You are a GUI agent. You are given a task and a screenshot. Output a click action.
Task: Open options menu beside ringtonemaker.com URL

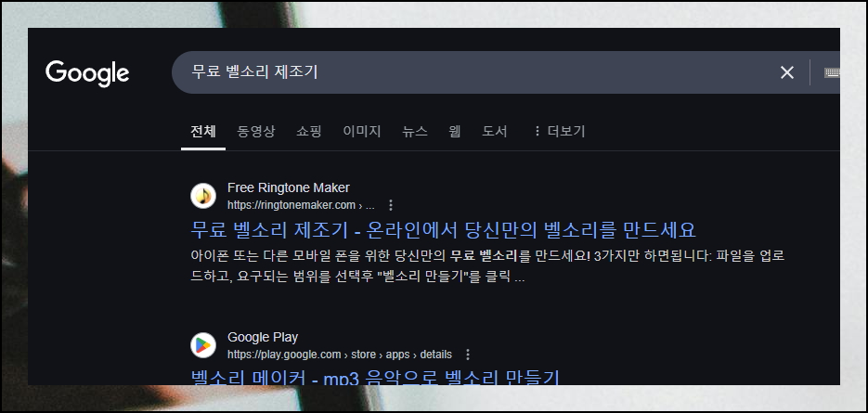391,205
